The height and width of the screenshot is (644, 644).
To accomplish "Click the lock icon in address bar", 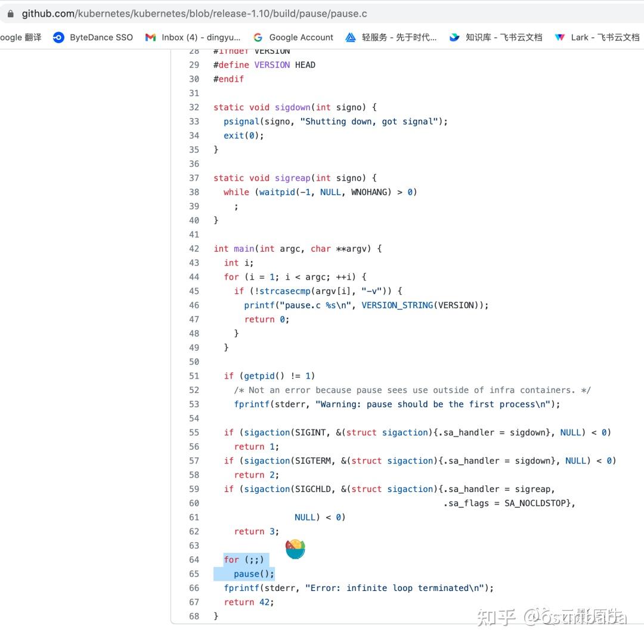I will click(10, 14).
